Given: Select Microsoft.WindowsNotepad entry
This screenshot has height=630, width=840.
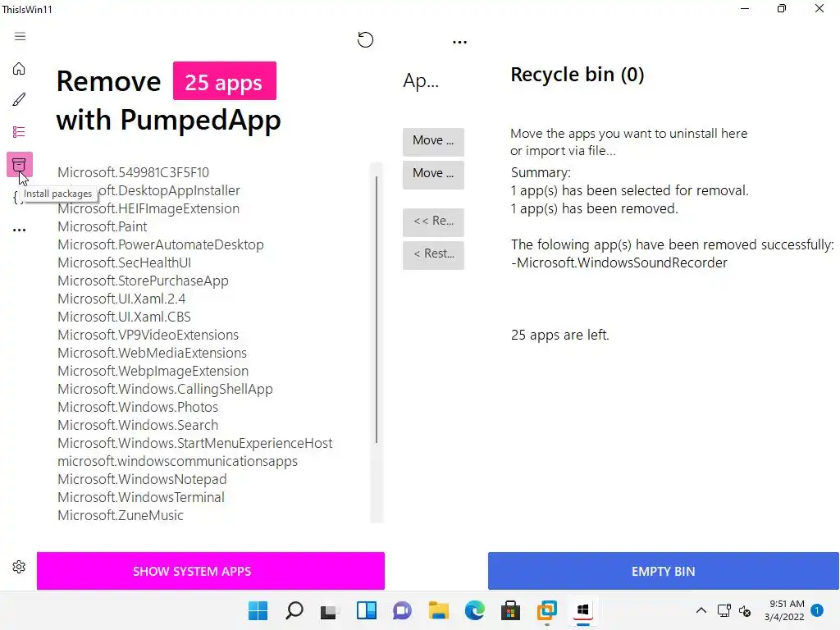Looking at the screenshot, I should tap(142, 479).
